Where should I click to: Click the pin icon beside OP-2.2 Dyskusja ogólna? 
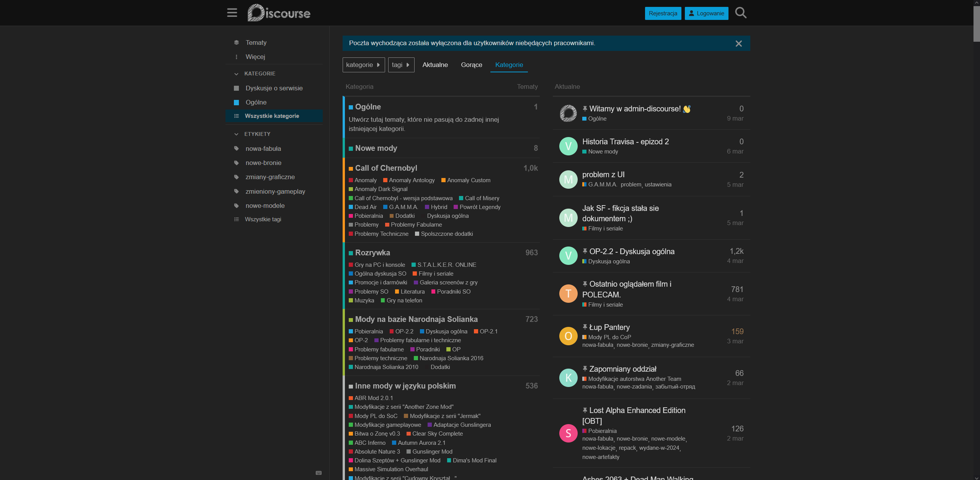click(x=585, y=251)
